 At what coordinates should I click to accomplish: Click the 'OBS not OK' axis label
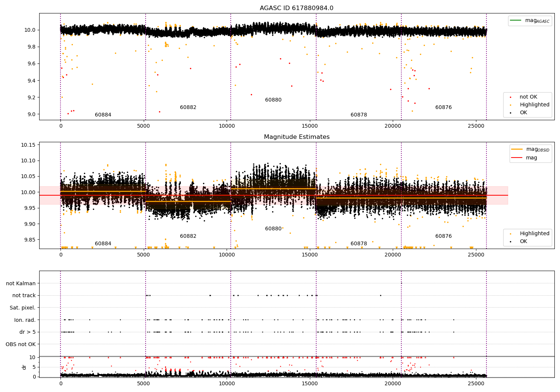(21, 345)
